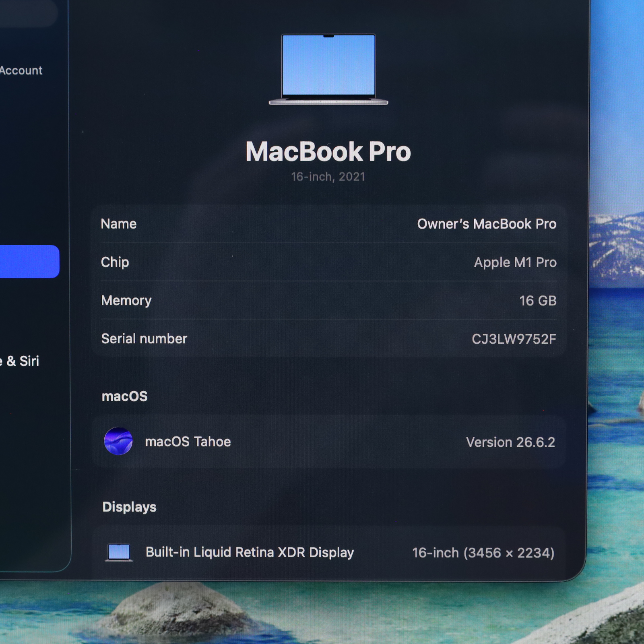Click the MacBook Pro laptop illustration
The height and width of the screenshot is (644, 644).
pos(328,70)
